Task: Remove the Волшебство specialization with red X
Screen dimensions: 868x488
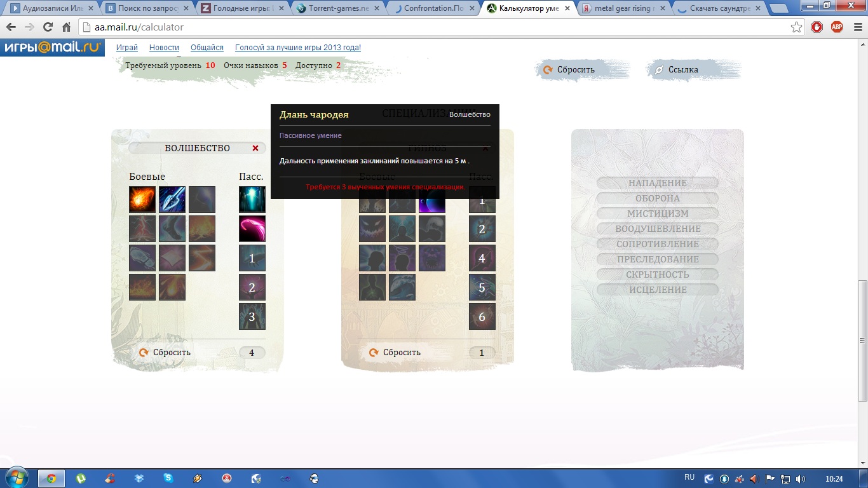Action: pos(255,148)
